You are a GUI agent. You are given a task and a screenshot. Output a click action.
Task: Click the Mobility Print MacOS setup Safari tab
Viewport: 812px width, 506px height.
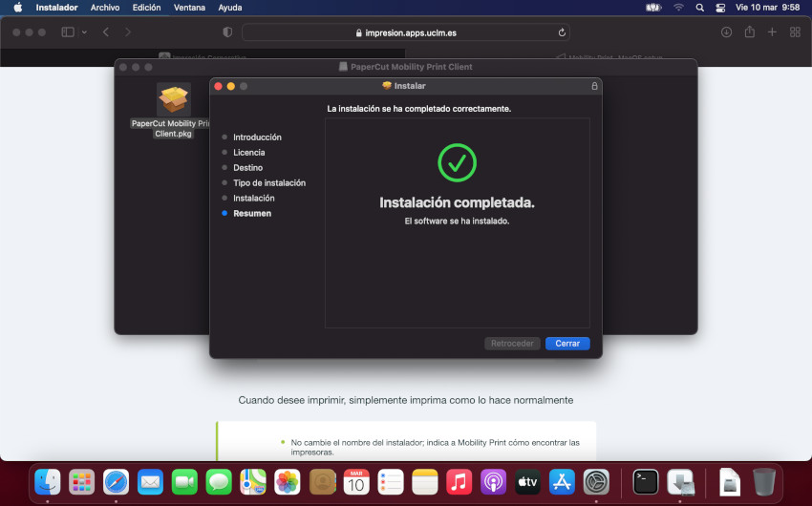coord(609,56)
